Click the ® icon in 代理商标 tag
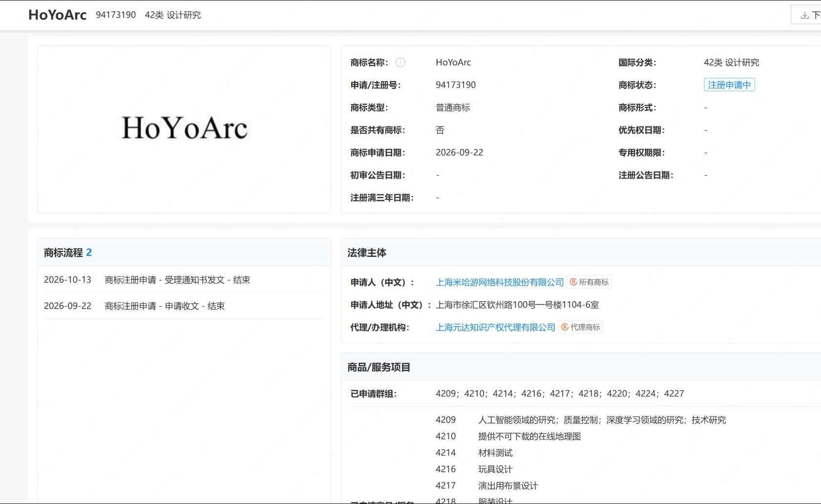The width and height of the screenshot is (821, 504). click(565, 327)
